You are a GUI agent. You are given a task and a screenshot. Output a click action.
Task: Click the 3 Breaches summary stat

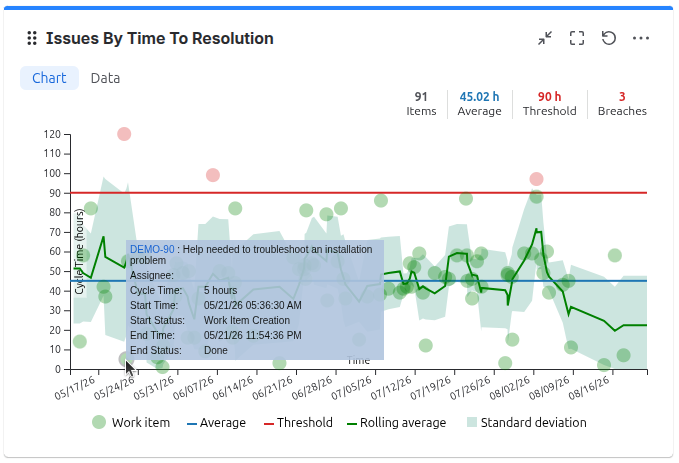tap(622, 104)
